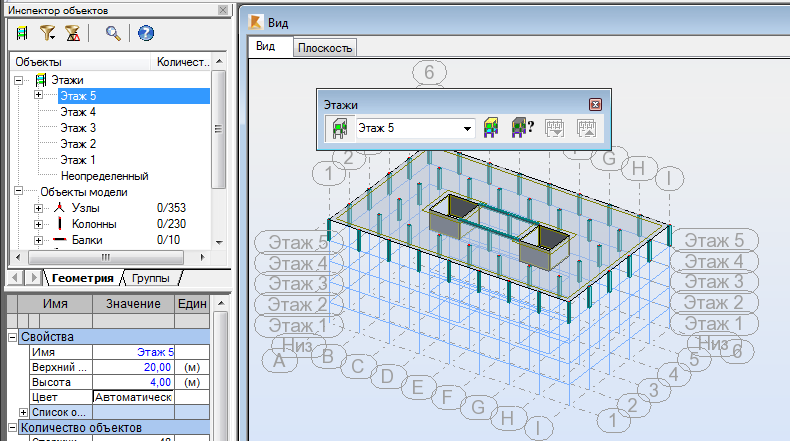
Task: Click the move story up icon
Action: pyautogui.click(x=586, y=128)
